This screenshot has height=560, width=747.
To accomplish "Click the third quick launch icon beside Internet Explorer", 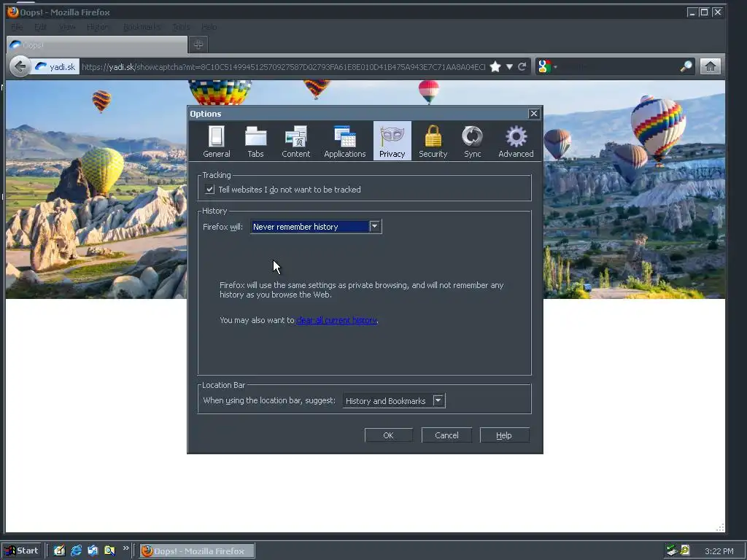I will pyautogui.click(x=93, y=551).
